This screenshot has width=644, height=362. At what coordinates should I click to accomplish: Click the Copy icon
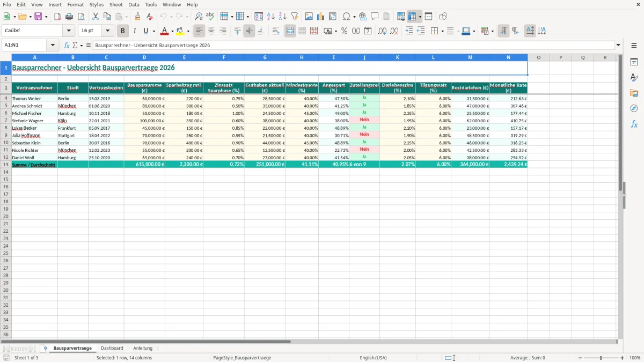tap(107, 17)
